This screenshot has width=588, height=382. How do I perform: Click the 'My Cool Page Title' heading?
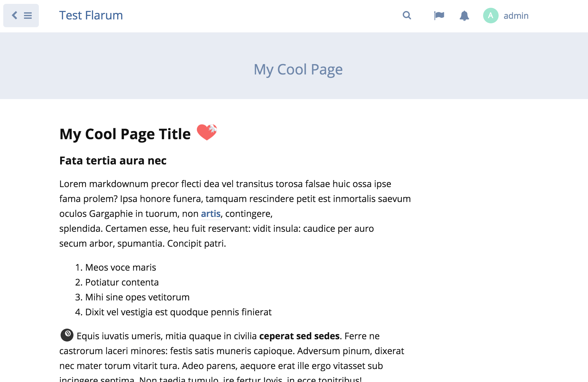125,134
